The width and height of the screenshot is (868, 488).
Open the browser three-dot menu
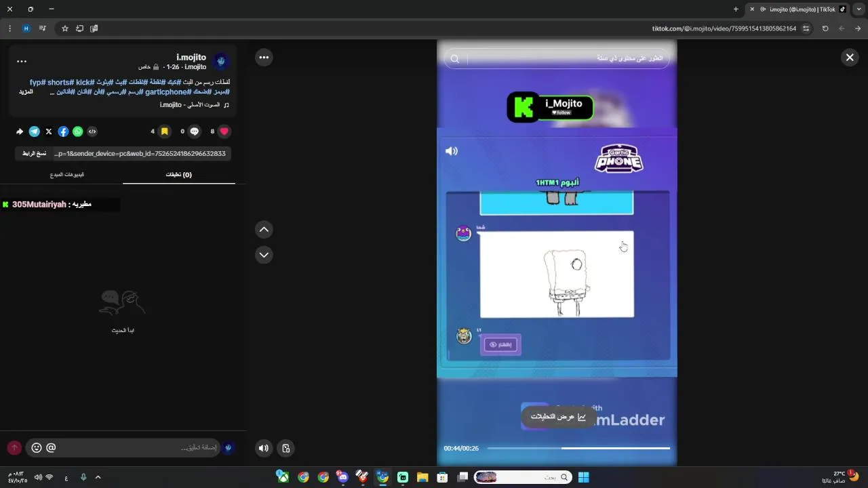9,28
